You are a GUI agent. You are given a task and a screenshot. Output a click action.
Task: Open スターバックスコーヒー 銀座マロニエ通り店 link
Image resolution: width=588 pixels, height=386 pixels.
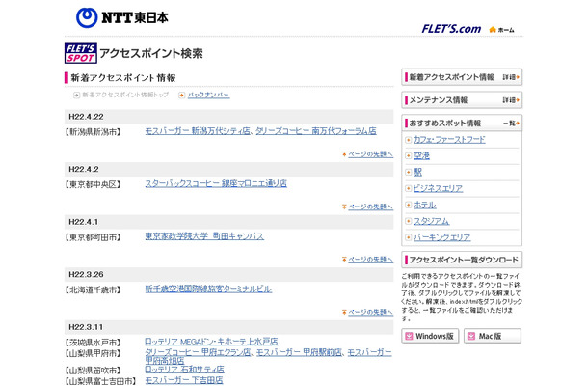pyautogui.click(x=216, y=183)
